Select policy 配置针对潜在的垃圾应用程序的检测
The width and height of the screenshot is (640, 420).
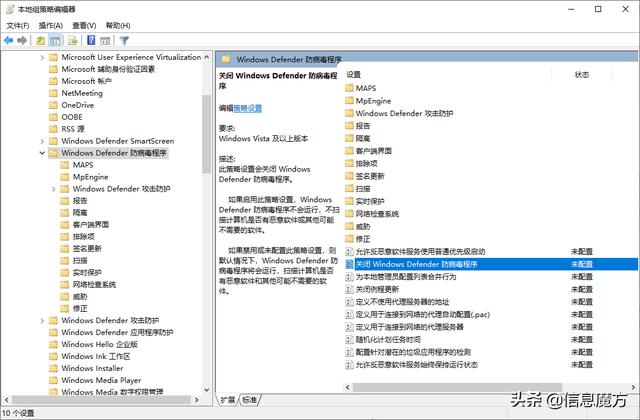click(x=413, y=352)
